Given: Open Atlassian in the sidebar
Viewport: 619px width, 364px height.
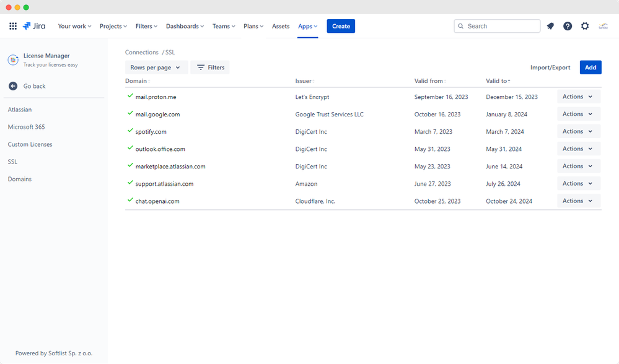Looking at the screenshot, I should pos(20,110).
